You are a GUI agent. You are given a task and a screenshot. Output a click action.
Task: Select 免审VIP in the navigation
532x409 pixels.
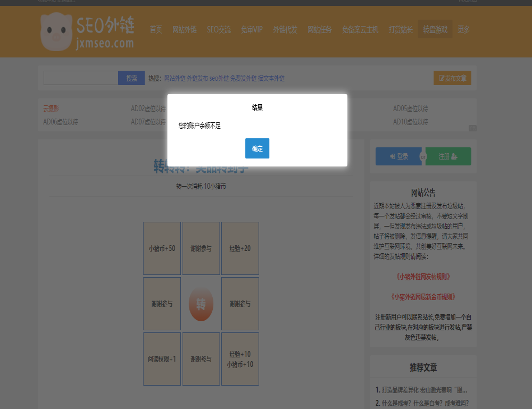252,29
